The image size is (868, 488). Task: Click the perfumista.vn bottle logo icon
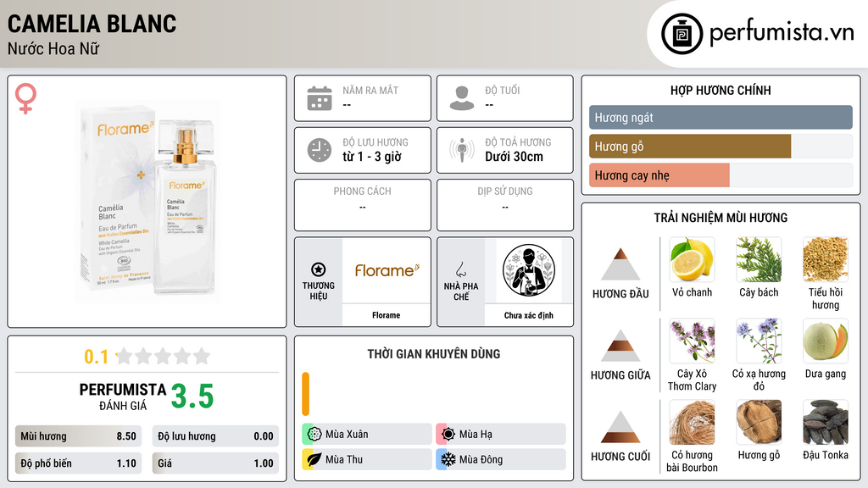click(x=682, y=34)
